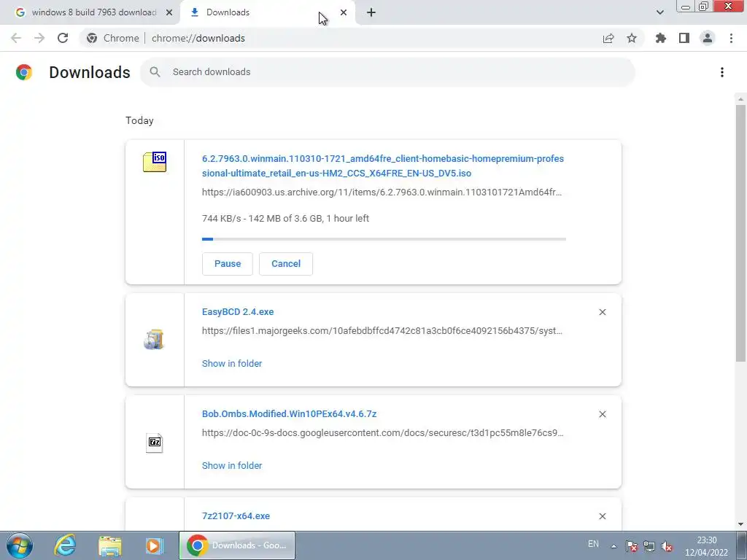Pause the ISO download
This screenshot has height=560, width=747.
pos(228,264)
